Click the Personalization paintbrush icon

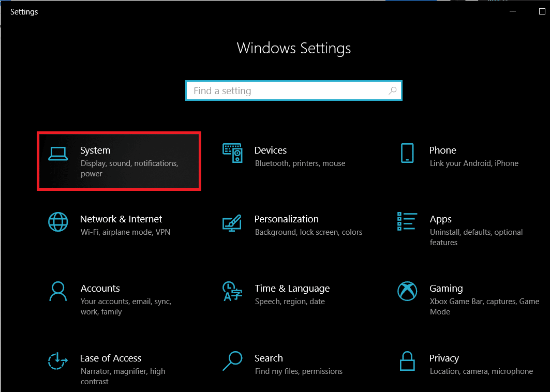[x=232, y=223]
